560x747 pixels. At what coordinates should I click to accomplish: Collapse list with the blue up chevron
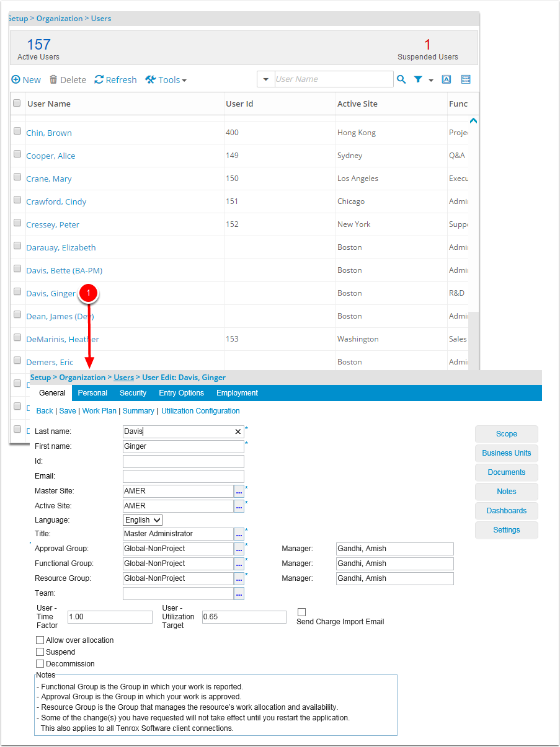point(473,120)
